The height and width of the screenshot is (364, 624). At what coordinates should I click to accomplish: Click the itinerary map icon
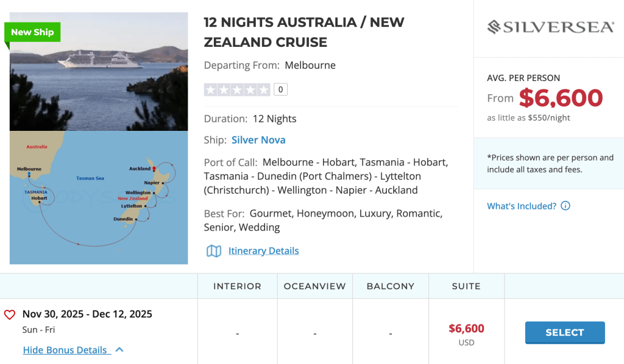click(214, 251)
